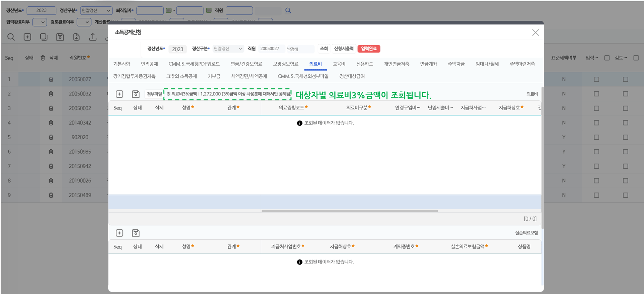Switch to the 보장성보험료 tab

tap(285, 64)
